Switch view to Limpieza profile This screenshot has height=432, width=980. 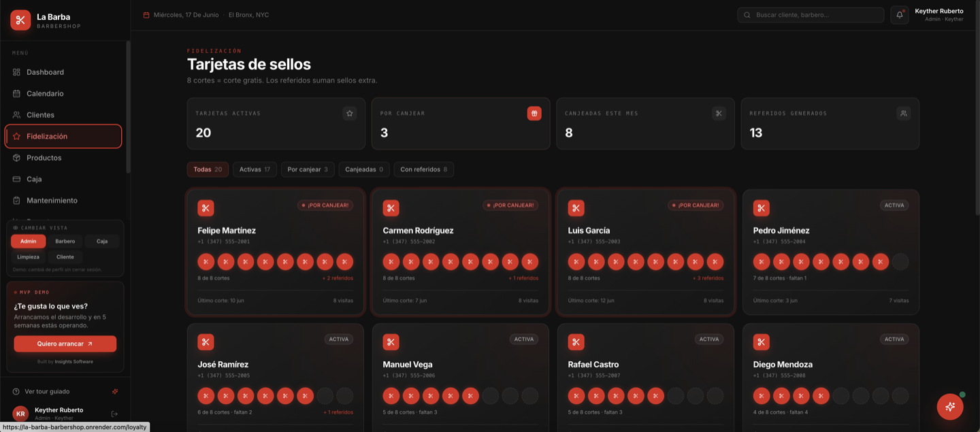[29, 257]
